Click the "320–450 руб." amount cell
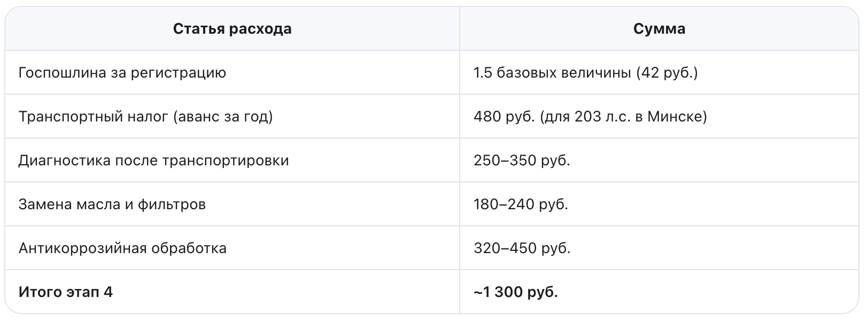This screenshot has width=868, height=320. point(522,248)
